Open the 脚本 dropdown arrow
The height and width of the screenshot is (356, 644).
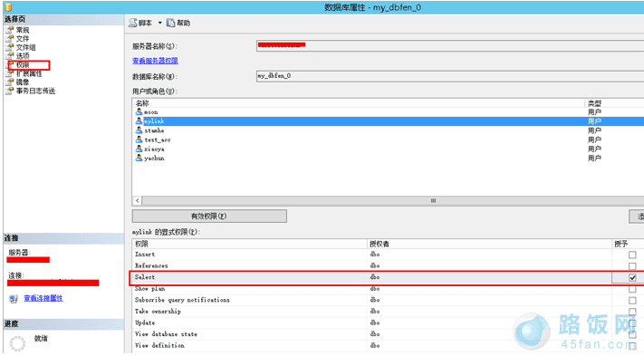pyautogui.click(x=159, y=23)
